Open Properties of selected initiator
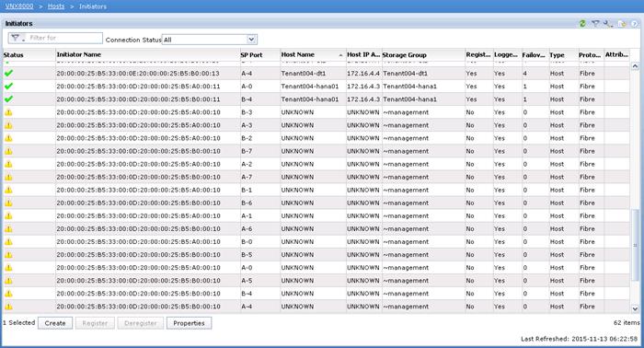Viewport: 644px width, 348px height. click(189, 323)
